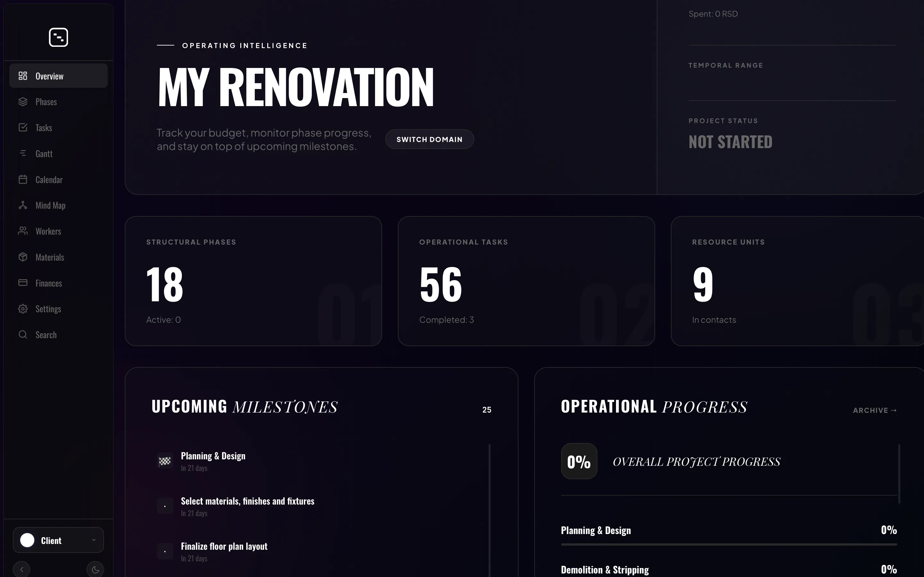The image size is (924, 577).
Task: Collapse the sidebar with the back arrow
Action: (x=22, y=569)
